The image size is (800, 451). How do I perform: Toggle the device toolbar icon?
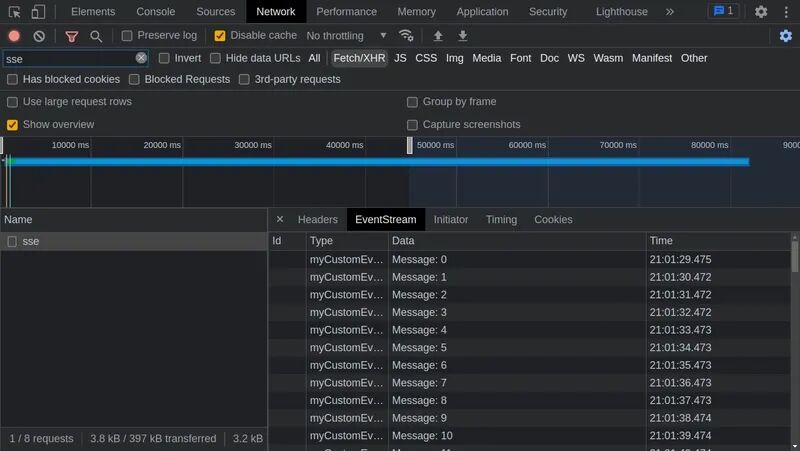click(38, 12)
